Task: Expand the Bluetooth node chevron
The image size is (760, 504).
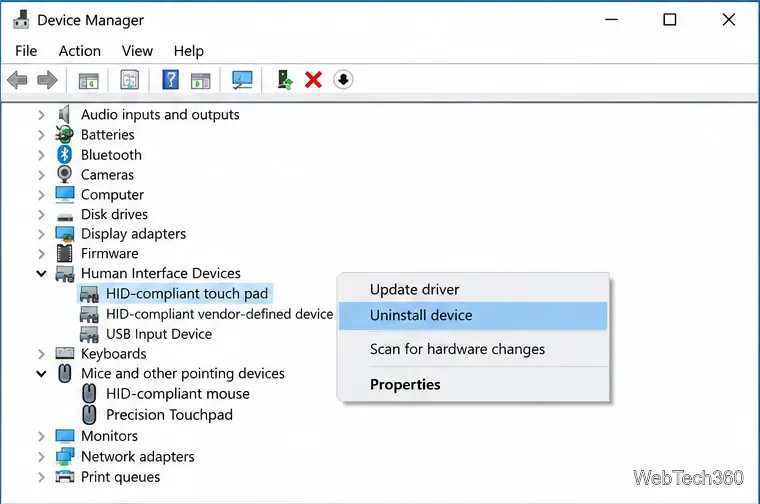Action: coord(42,155)
